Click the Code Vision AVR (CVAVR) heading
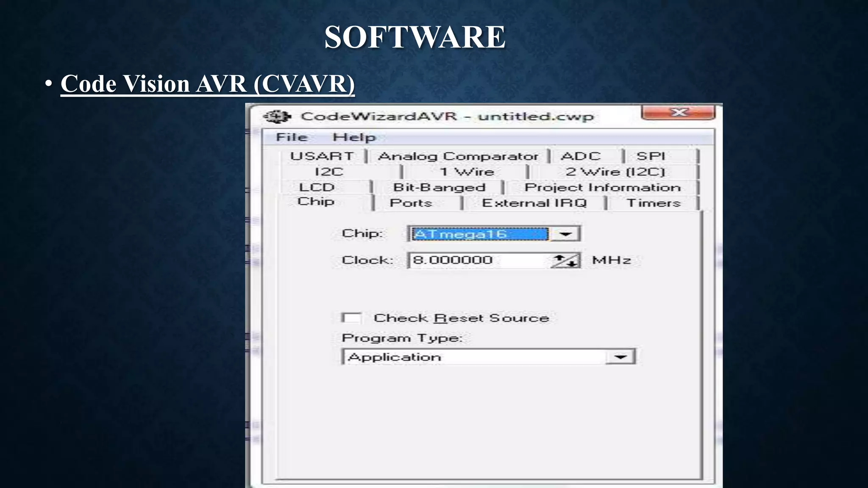Screen dimensions: 868x488 (208, 84)
